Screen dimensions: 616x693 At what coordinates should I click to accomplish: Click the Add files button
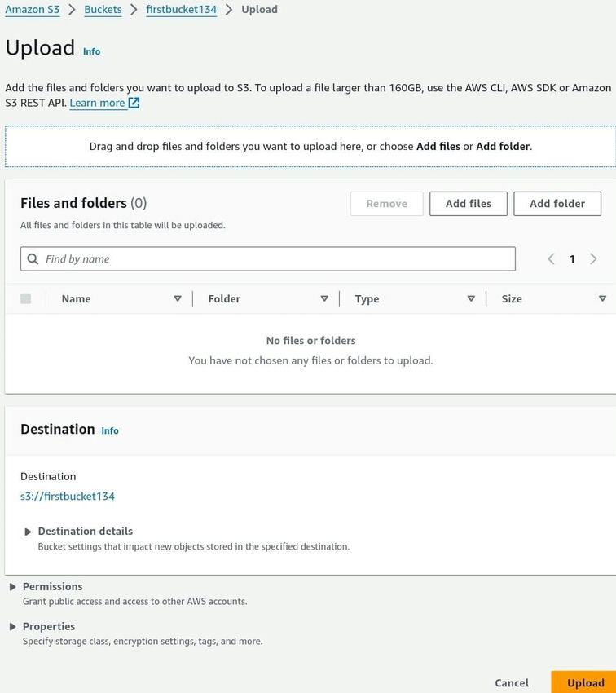point(468,204)
